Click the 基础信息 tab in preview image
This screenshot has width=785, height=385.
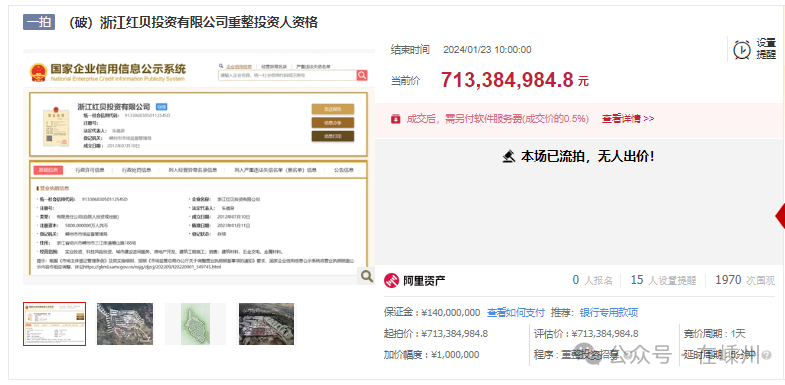[x=49, y=170]
